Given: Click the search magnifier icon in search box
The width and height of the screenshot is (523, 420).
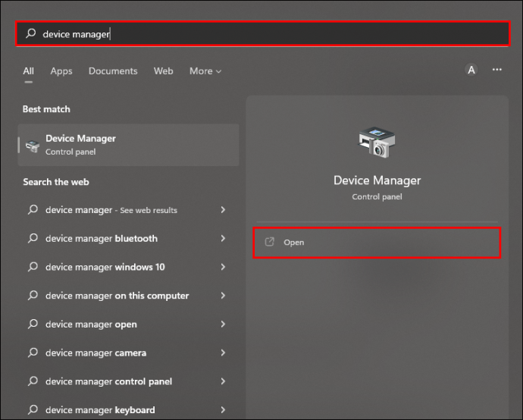Looking at the screenshot, I should click(30, 33).
